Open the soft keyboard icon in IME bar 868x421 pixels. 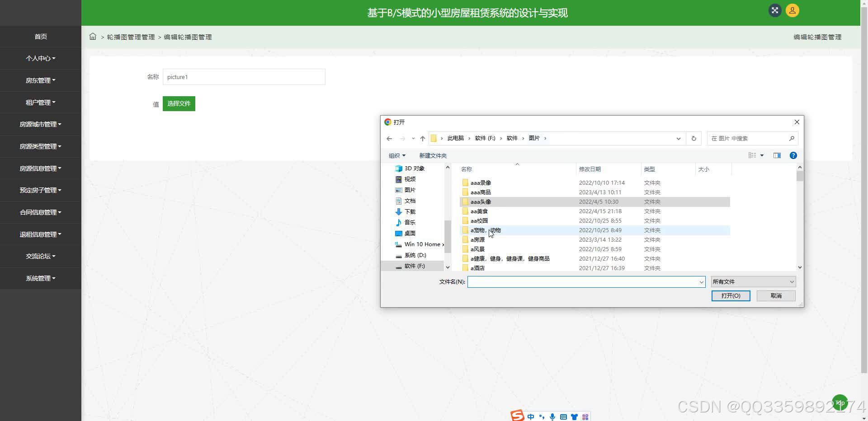pyautogui.click(x=563, y=417)
